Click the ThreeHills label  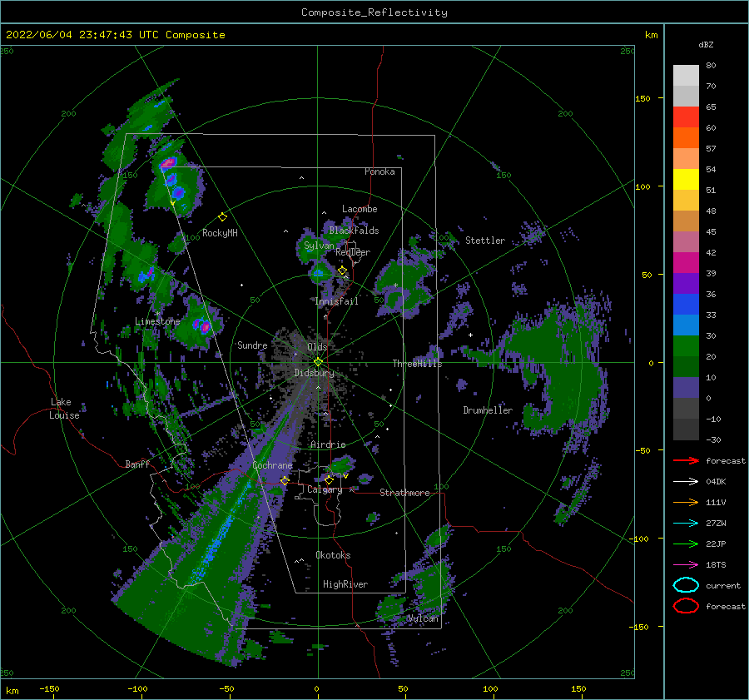(x=418, y=364)
